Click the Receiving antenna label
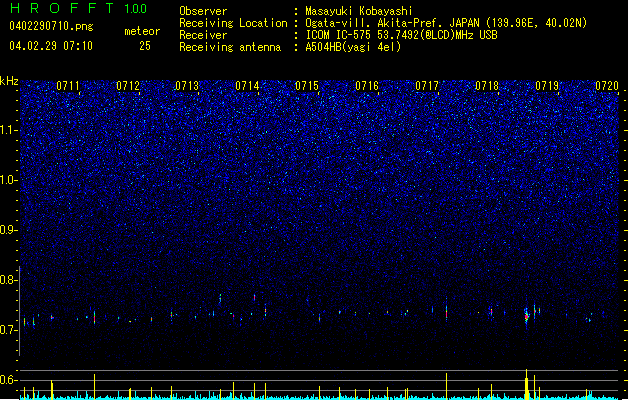 230,47
